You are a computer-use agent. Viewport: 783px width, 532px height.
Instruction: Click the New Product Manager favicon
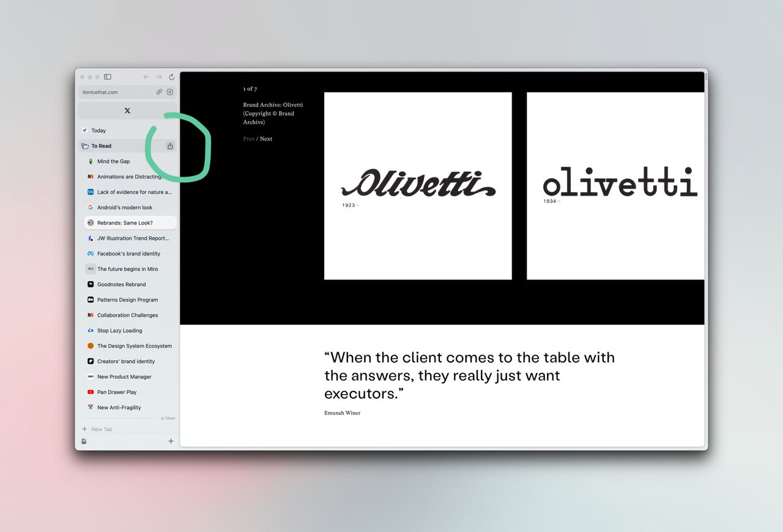[x=91, y=377]
